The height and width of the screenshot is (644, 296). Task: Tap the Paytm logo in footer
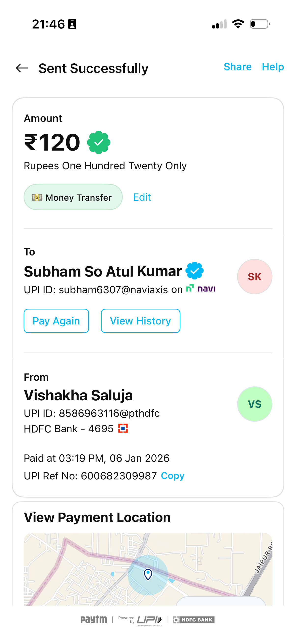click(x=94, y=619)
